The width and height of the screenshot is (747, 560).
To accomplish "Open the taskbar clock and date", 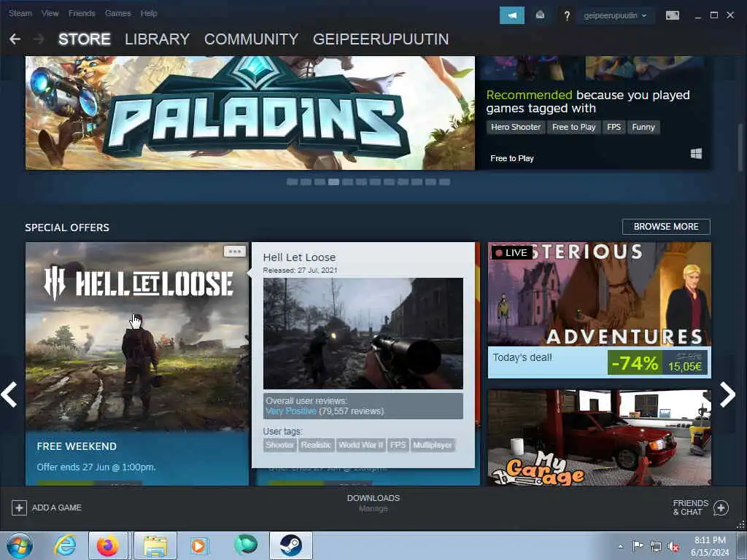I will [x=710, y=546].
